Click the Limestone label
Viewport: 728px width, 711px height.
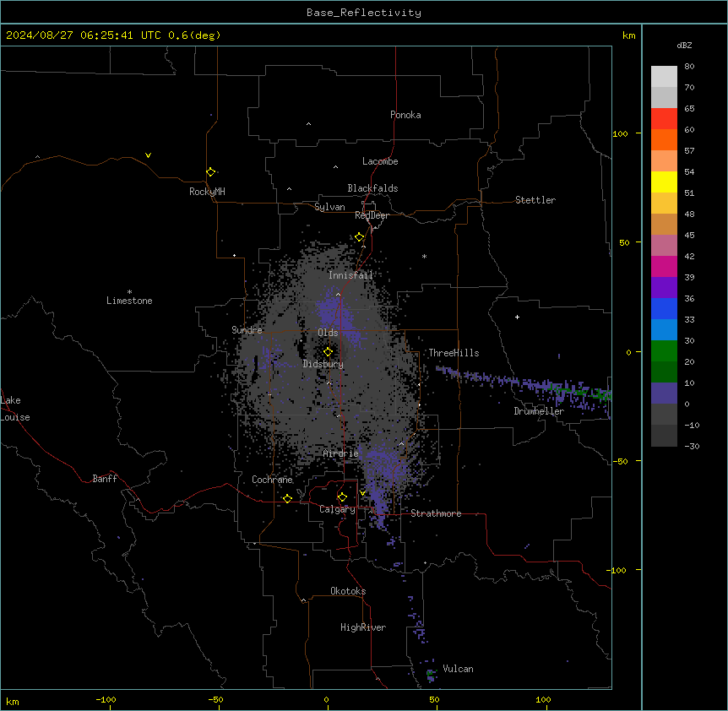[129, 301]
